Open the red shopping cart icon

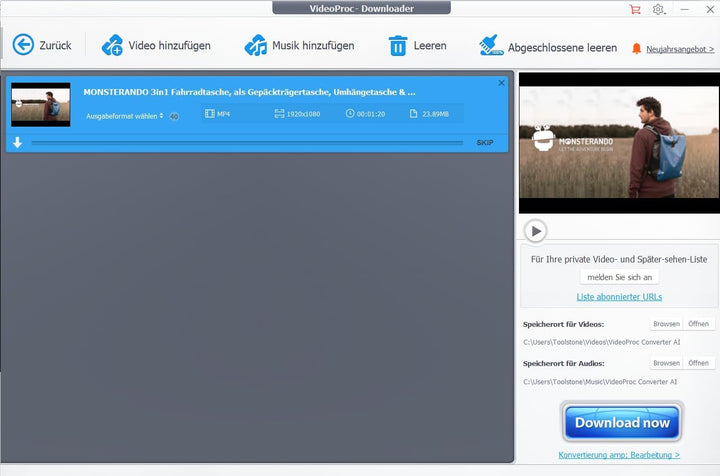click(x=635, y=9)
